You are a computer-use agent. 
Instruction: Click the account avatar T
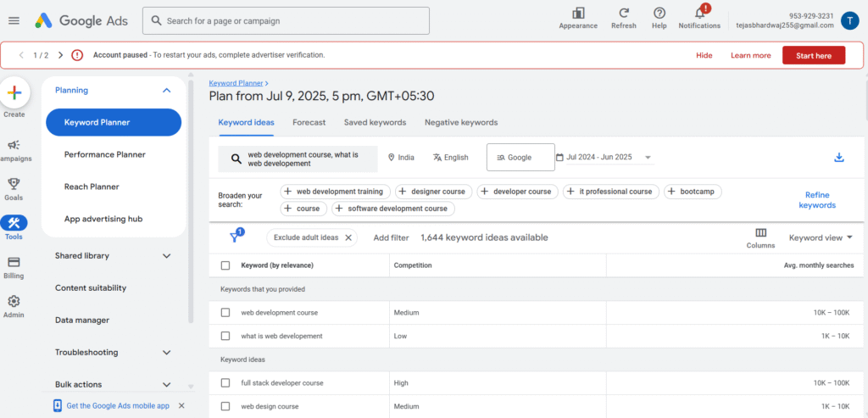[x=849, y=20]
